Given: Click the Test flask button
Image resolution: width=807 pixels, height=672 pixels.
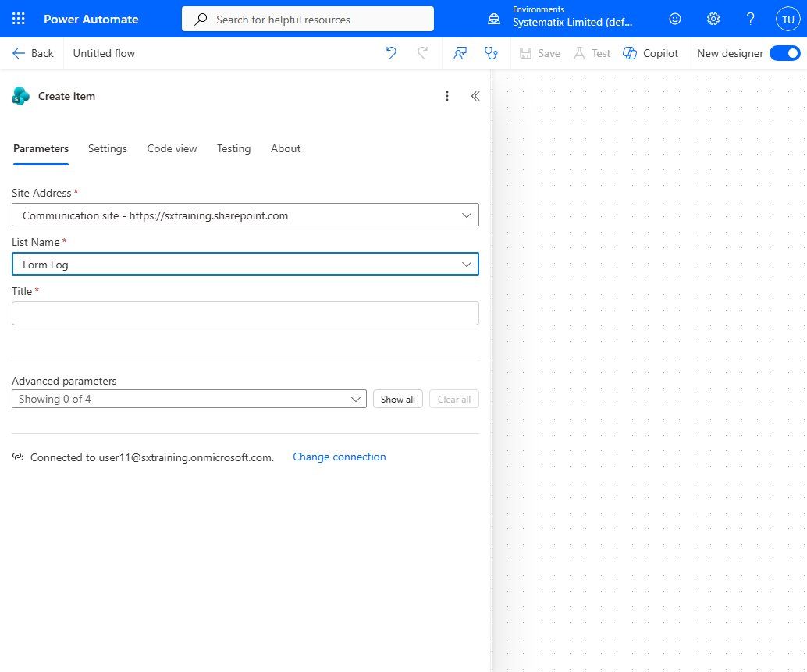Looking at the screenshot, I should coord(592,53).
